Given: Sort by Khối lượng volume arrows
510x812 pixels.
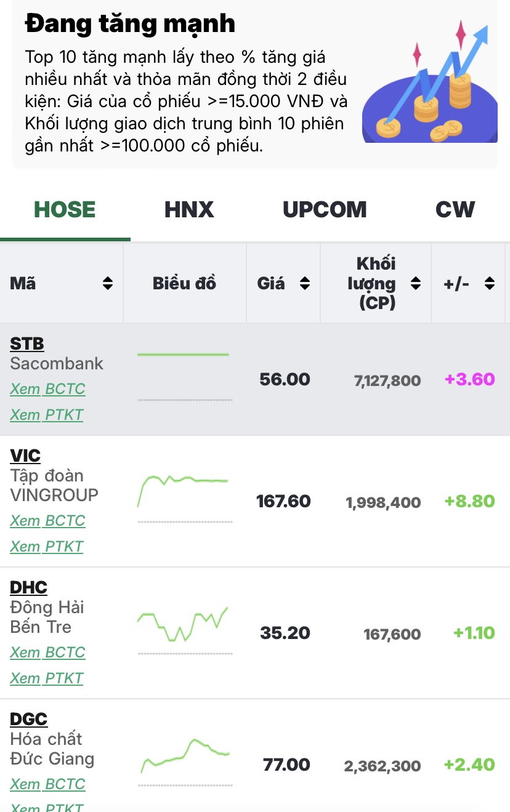Looking at the screenshot, I should point(416,284).
